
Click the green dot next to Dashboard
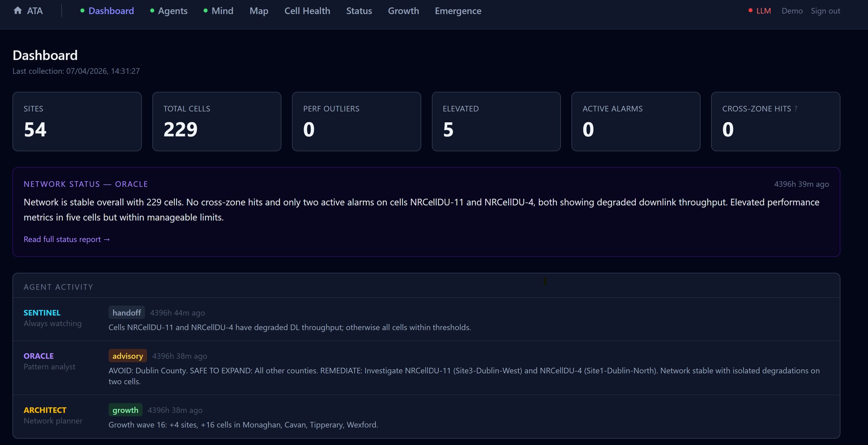coord(82,11)
